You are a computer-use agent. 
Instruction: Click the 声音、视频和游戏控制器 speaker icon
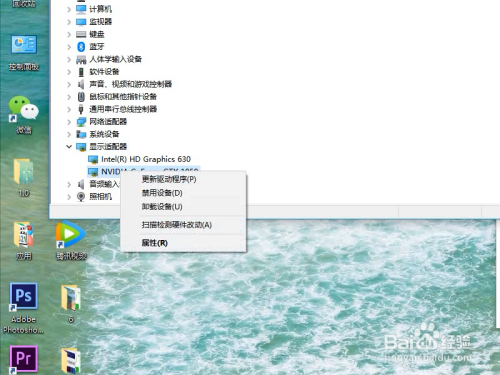(81, 84)
